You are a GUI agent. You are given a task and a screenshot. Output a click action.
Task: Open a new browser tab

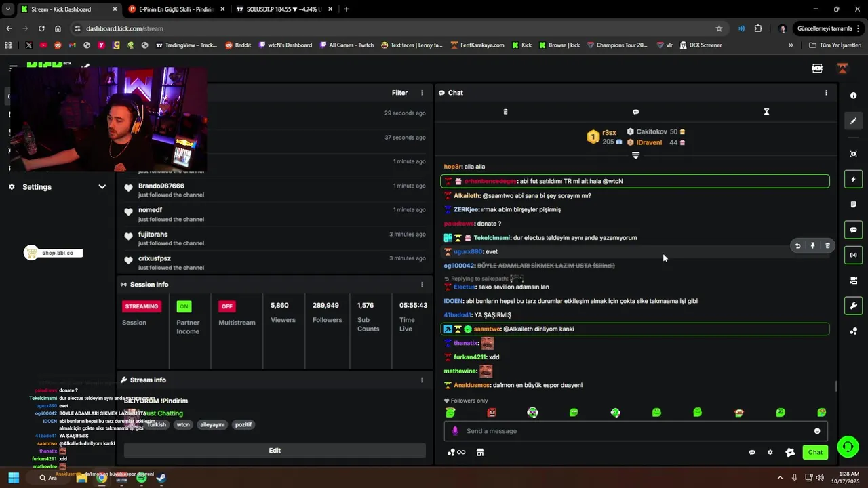point(347,9)
